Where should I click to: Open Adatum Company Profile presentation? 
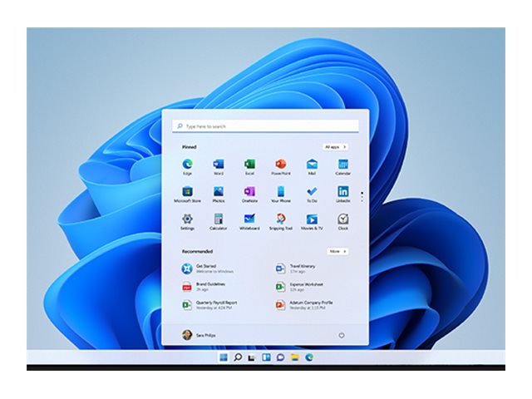(304, 305)
